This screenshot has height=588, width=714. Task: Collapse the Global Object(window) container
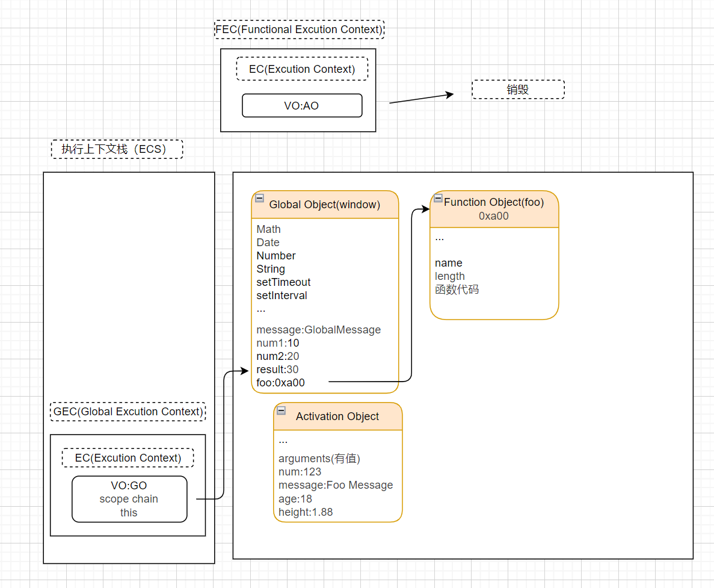pyautogui.click(x=259, y=198)
